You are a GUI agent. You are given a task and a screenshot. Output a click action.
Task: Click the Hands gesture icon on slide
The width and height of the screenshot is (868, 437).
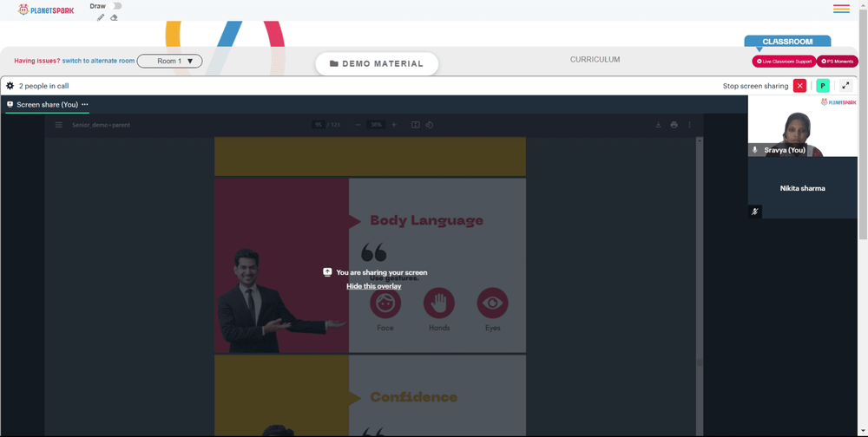pyautogui.click(x=439, y=303)
